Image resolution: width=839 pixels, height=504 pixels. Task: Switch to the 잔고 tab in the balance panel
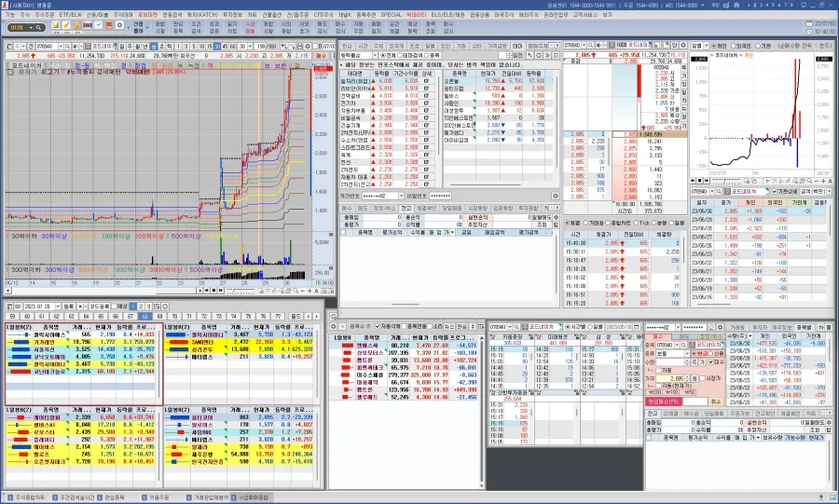[406, 208]
